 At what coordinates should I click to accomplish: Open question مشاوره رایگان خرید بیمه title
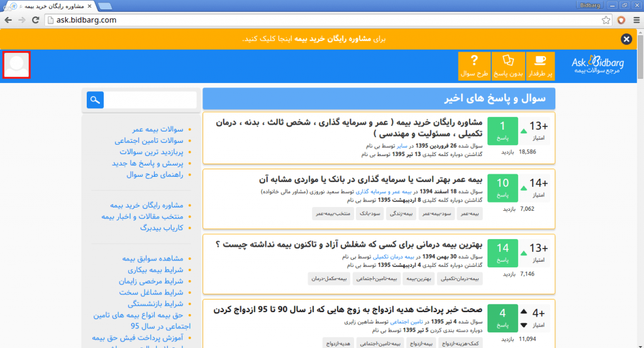click(x=349, y=128)
